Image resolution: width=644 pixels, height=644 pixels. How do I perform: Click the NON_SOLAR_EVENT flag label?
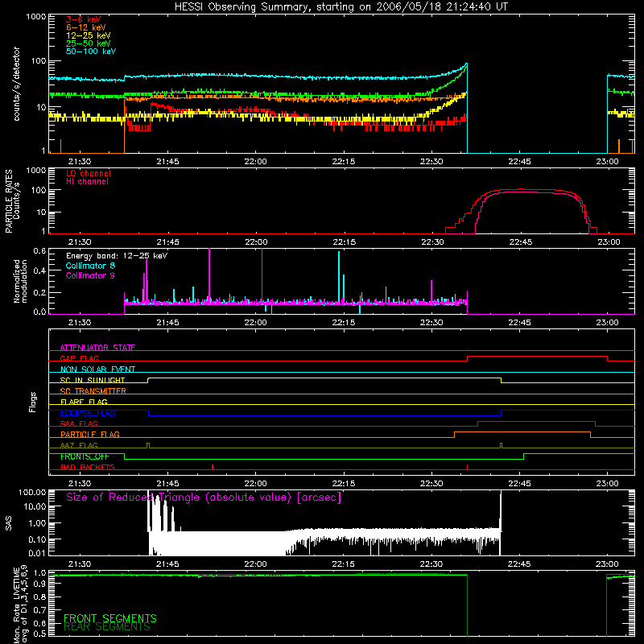coord(97,369)
